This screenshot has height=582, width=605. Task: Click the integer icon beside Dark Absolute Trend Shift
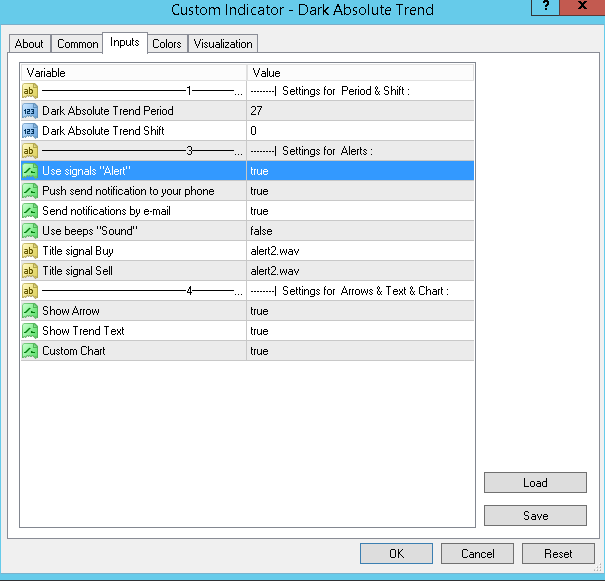(x=30, y=131)
